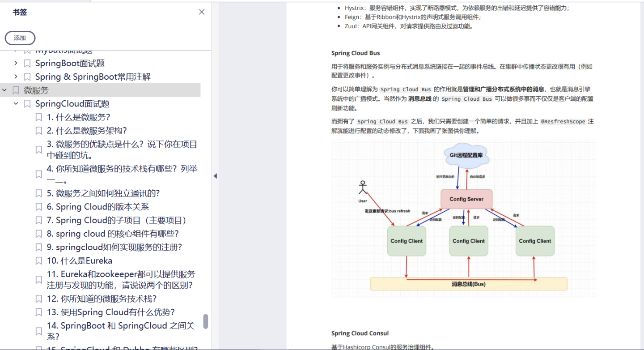Click the bookmarks panel scrollbar thumb
This screenshot has width=644, height=350.
206,321
